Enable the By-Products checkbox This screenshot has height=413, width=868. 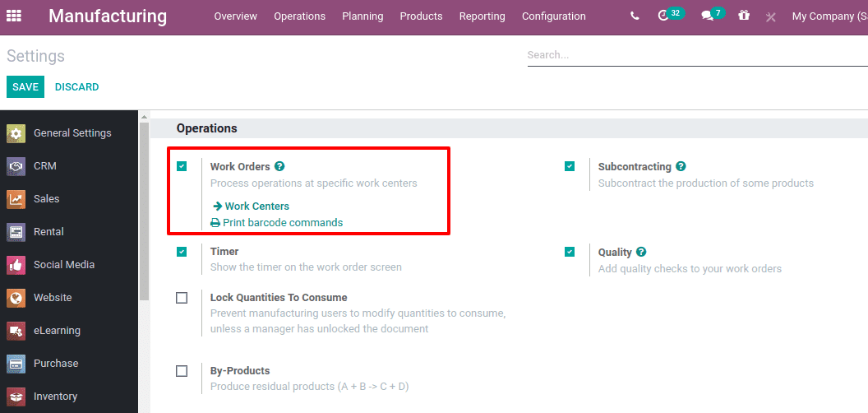[182, 371]
